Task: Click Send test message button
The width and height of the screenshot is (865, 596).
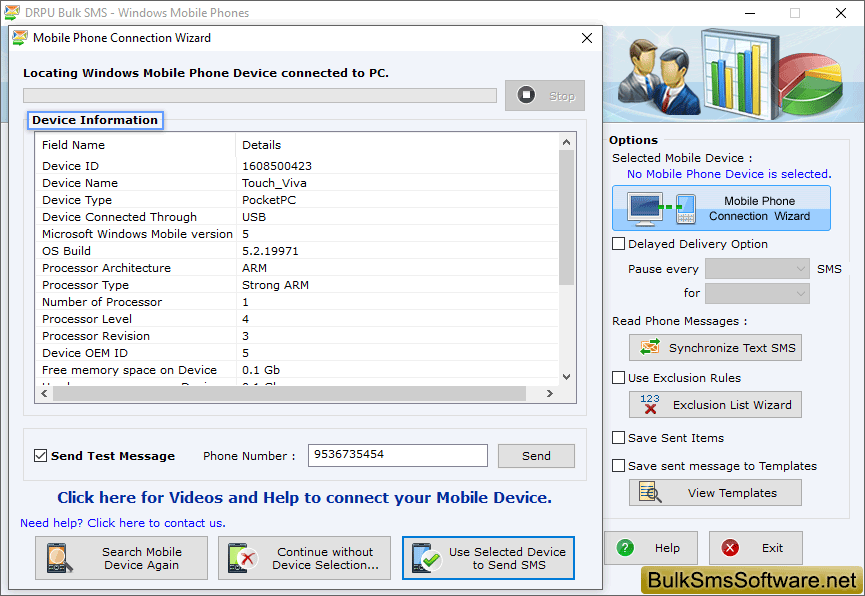Action: click(536, 456)
